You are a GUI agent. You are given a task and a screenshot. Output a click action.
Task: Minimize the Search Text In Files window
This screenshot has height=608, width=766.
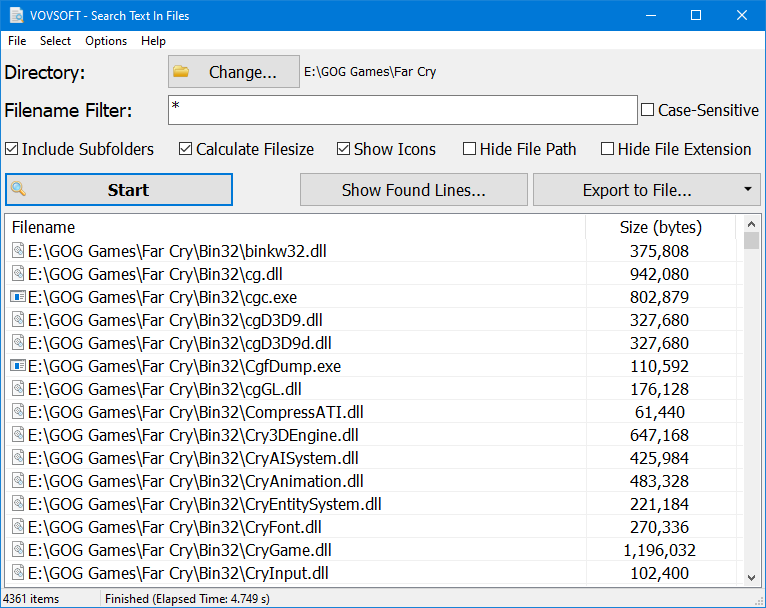tap(651, 15)
